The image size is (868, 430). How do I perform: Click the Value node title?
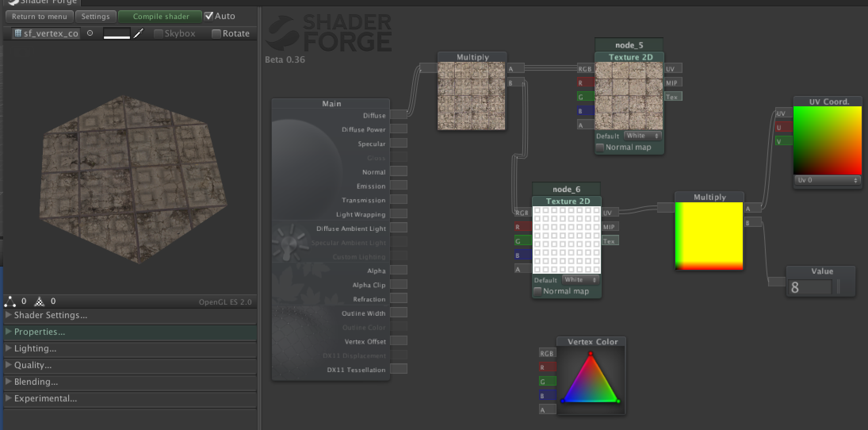point(822,271)
